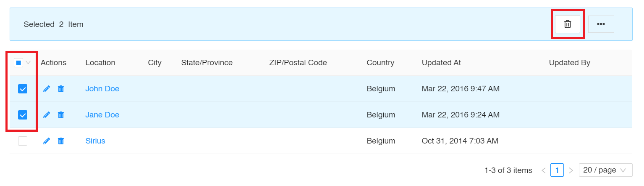Go to next page arrow
The width and height of the screenshot is (644, 186).
pyautogui.click(x=571, y=170)
